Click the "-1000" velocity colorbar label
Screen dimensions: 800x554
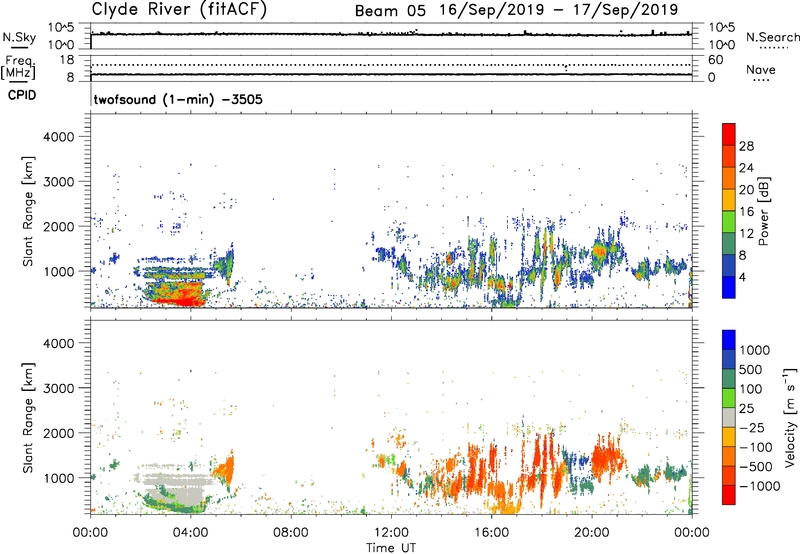click(x=760, y=486)
